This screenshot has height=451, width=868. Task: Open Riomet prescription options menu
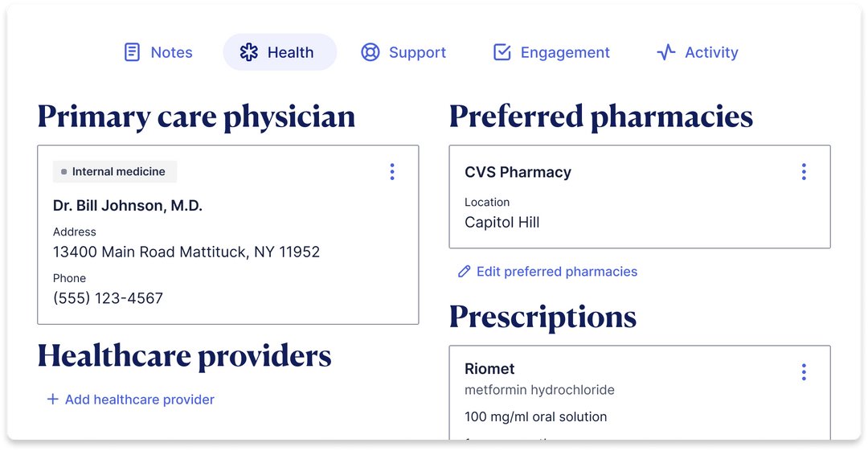804,372
